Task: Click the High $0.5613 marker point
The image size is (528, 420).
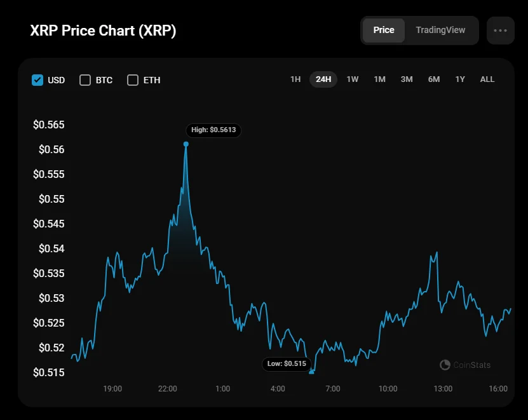Action: 186,144
